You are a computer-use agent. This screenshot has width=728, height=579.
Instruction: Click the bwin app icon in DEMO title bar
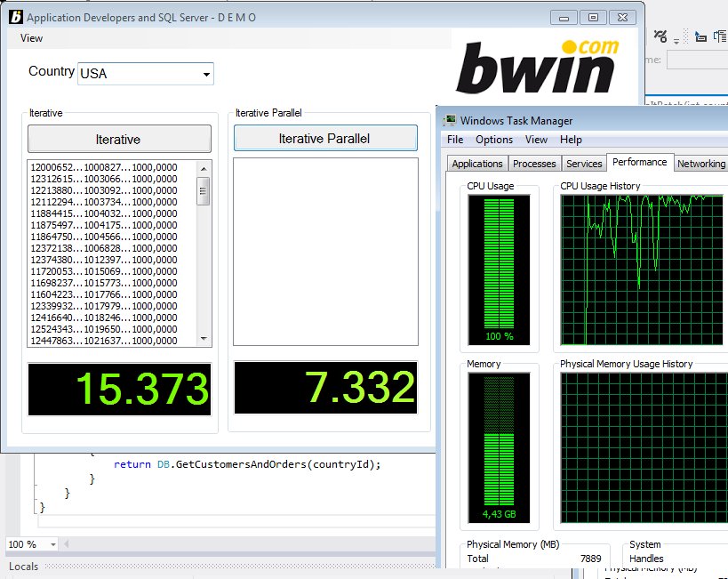click(16, 17)
